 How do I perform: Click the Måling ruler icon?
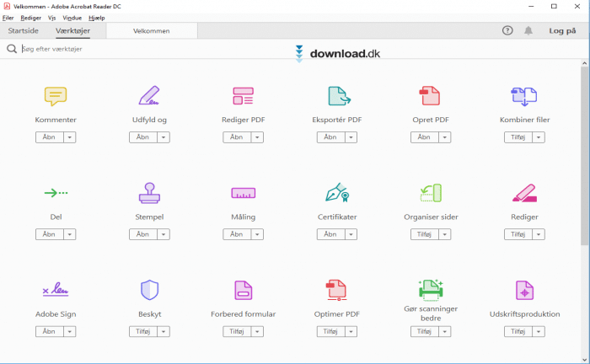(x=243, y=193)
